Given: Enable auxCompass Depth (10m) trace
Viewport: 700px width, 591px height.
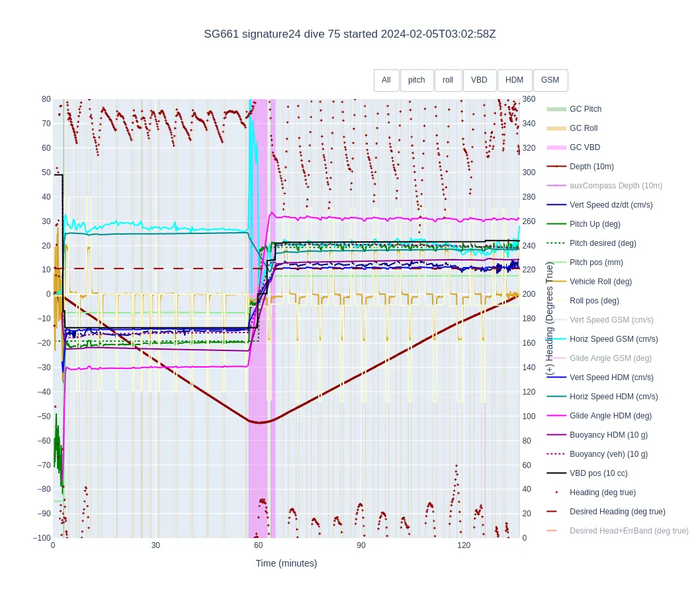Looking at the screenshot, I should [615, 186].
